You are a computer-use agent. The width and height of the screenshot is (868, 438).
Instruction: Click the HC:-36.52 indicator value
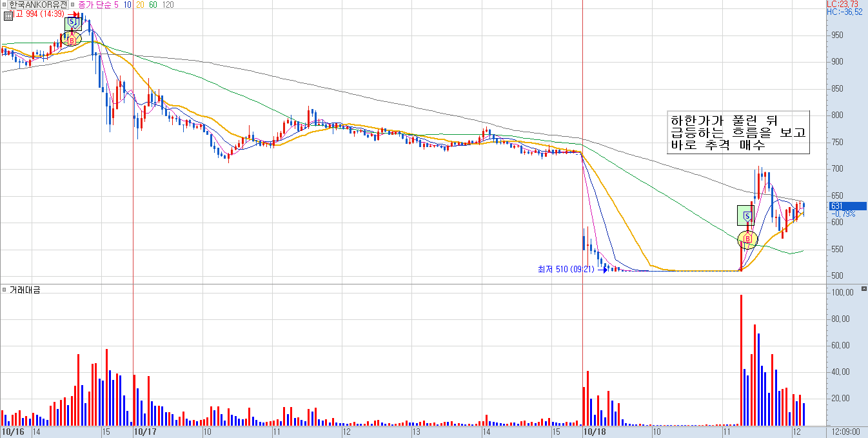844,12
